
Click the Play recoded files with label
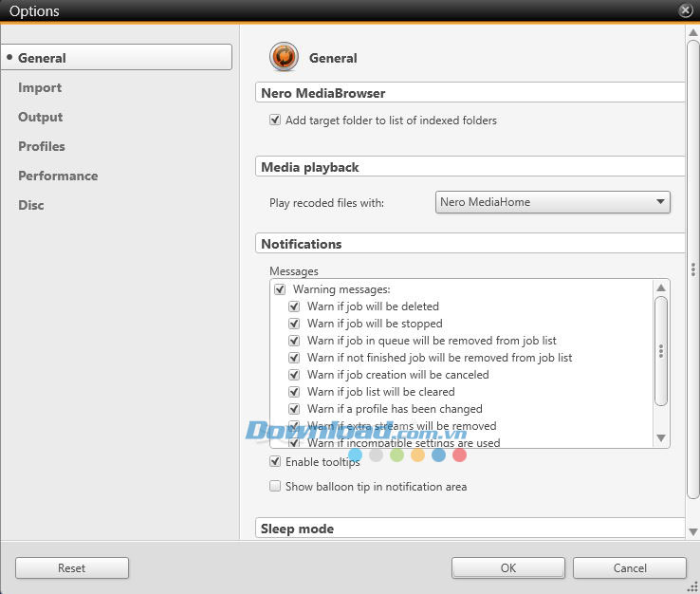pyautogui.click(x=326, y=203)
